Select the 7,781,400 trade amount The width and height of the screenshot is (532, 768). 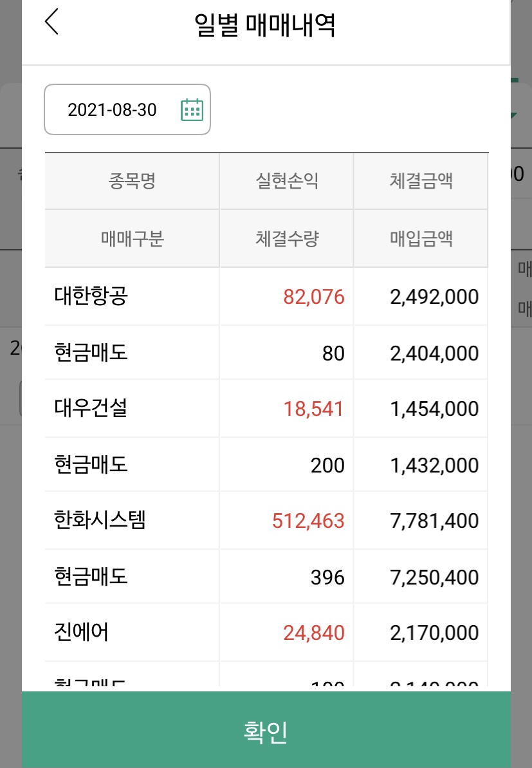coord(434,521)
